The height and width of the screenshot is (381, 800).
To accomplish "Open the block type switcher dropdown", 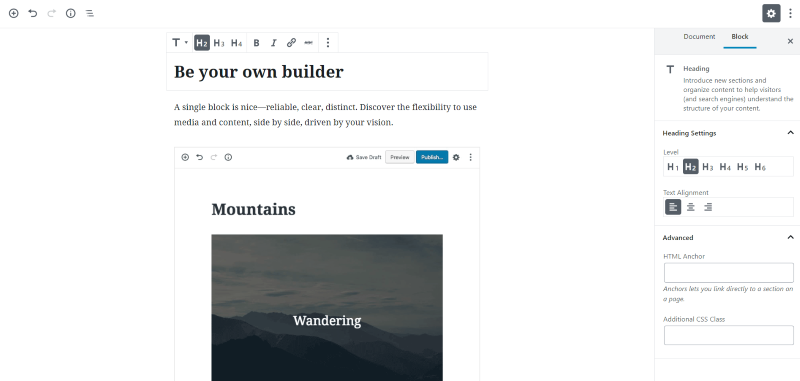I will point(180,43).
